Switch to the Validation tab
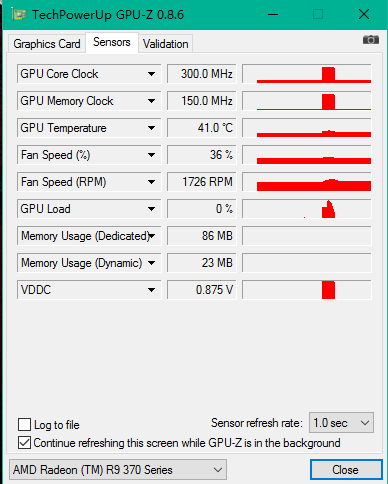 (x=165, y=44)
